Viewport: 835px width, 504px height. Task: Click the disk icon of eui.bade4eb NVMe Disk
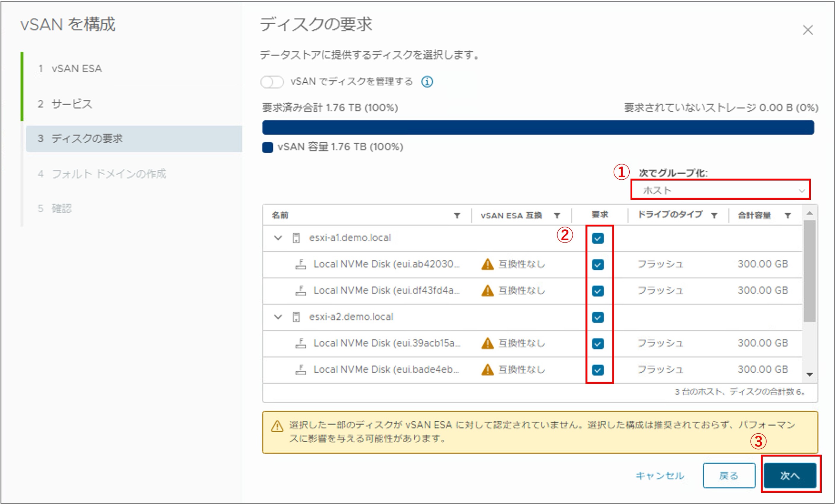click(x=301, y=370)
